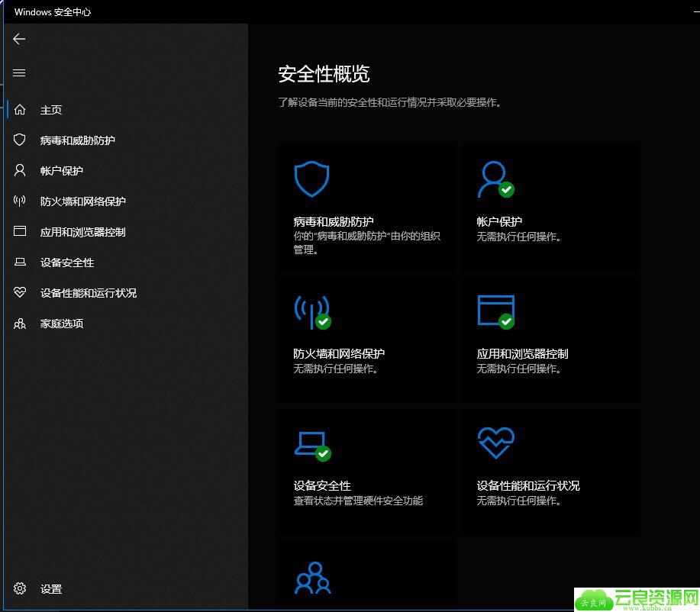
Task: Click 无需执行任何操作 under the 应用和浏览器控制 tile
Action: coord(519,369)
